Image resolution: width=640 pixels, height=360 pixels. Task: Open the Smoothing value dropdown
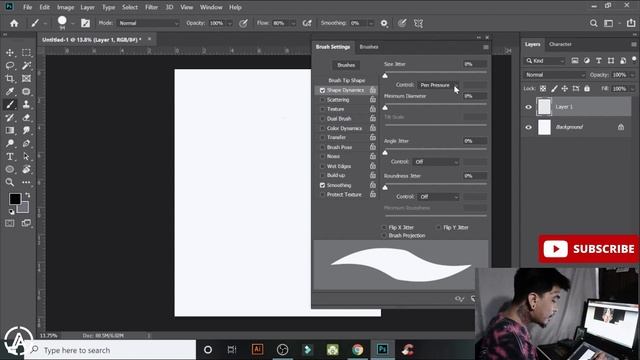tap(371, 23)
